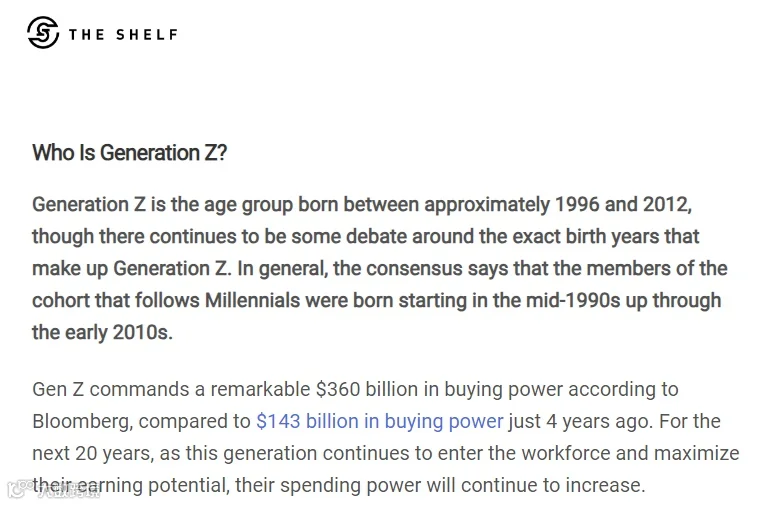
Task: Click 'the early 2010s.' at the bold paragraph's end
Action: [102, 333]
